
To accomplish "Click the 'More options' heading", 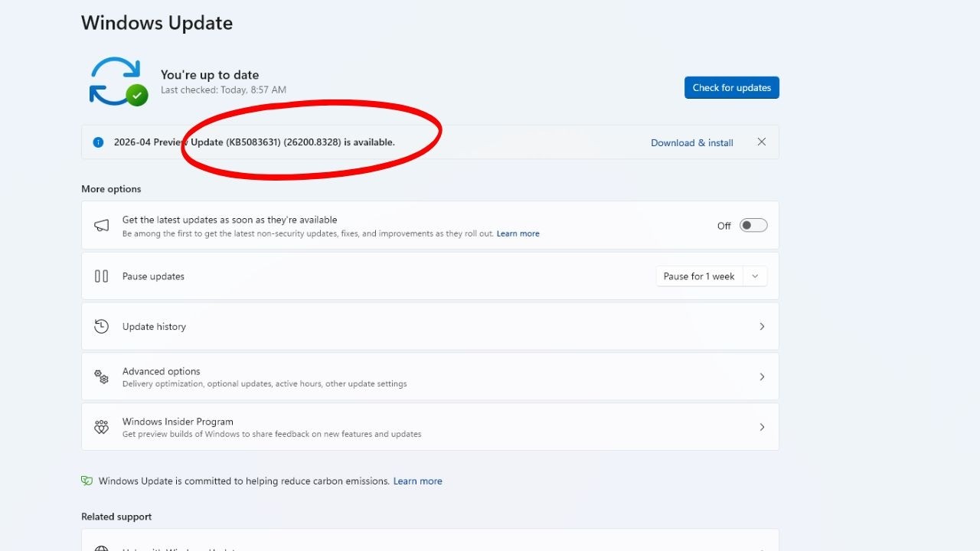I will coord(111,189).
